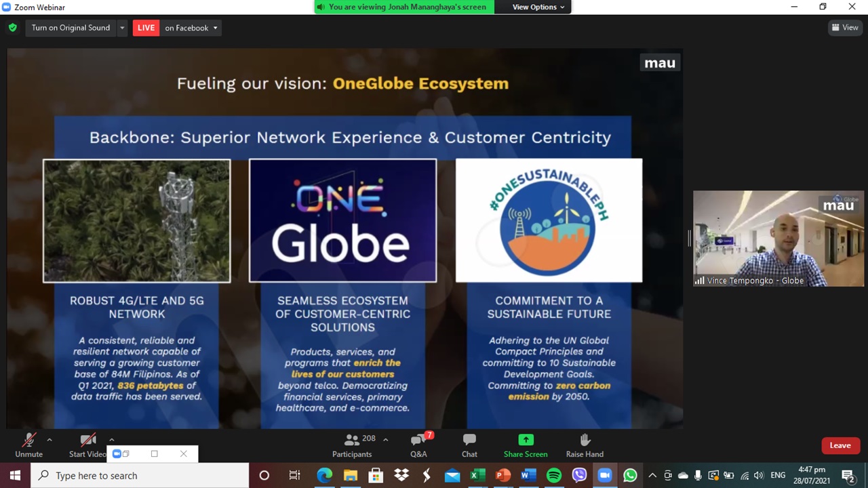Click microphone tray icon
Image resolution: width=868 pixels, height=488 pixels.
[x=698, y=475]
